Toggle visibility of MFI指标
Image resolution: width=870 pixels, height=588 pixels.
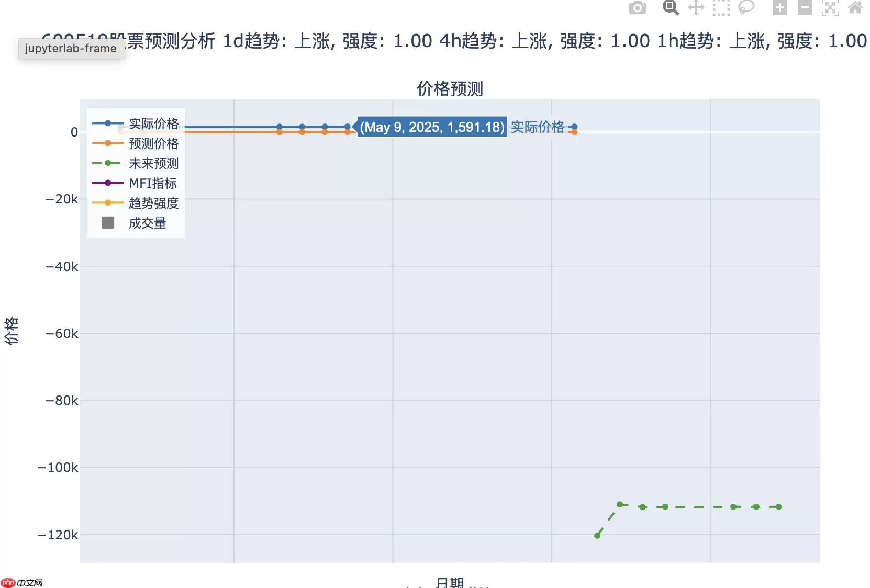153,183
